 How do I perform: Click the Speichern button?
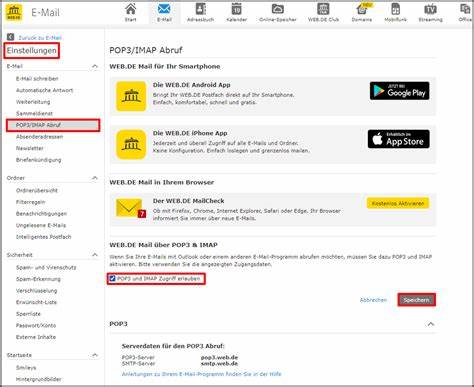click(416, 300)
